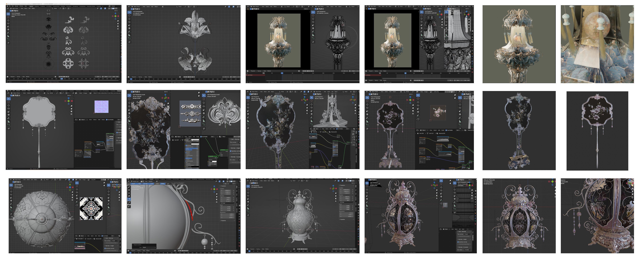The image size is (644, 258).
Task: Select the Gradient tool in the Weight Paint toolbar
Action: click(x=129, y=199)
